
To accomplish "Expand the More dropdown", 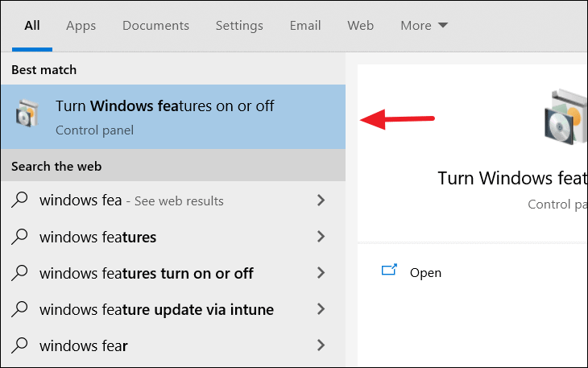I will pyautogui.click(x=424, y=26).
